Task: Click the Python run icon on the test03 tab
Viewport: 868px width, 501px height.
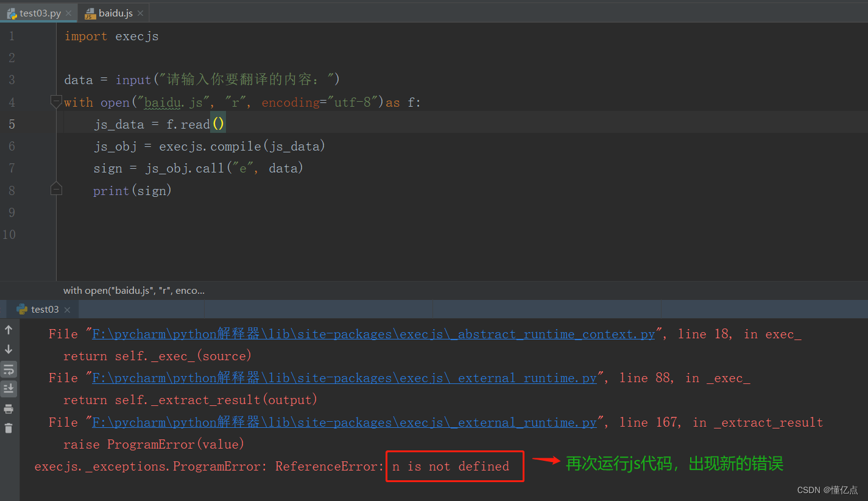Action: click(23, 309)
